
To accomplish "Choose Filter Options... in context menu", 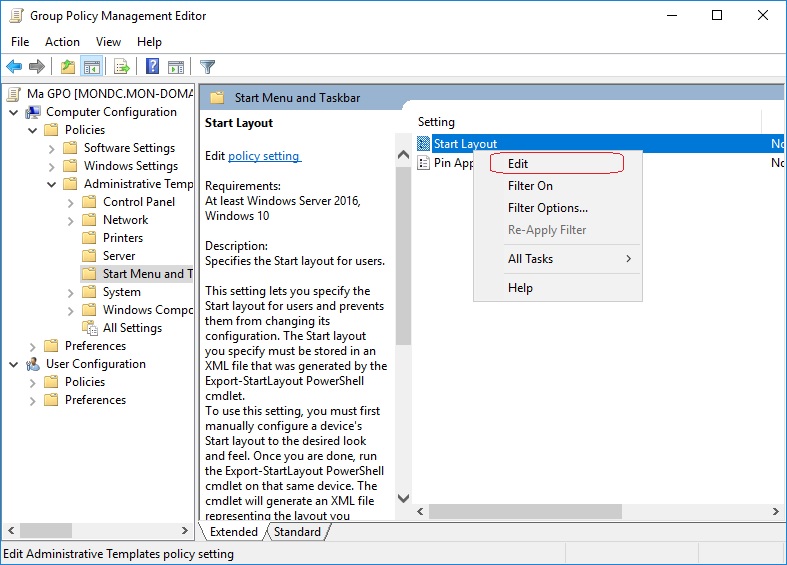I will [557, 208].
